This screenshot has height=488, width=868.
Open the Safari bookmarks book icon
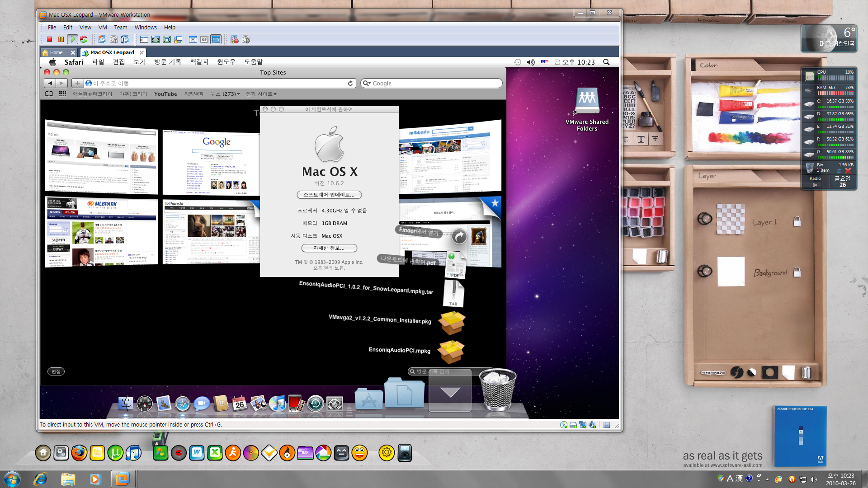pos(49,94)
